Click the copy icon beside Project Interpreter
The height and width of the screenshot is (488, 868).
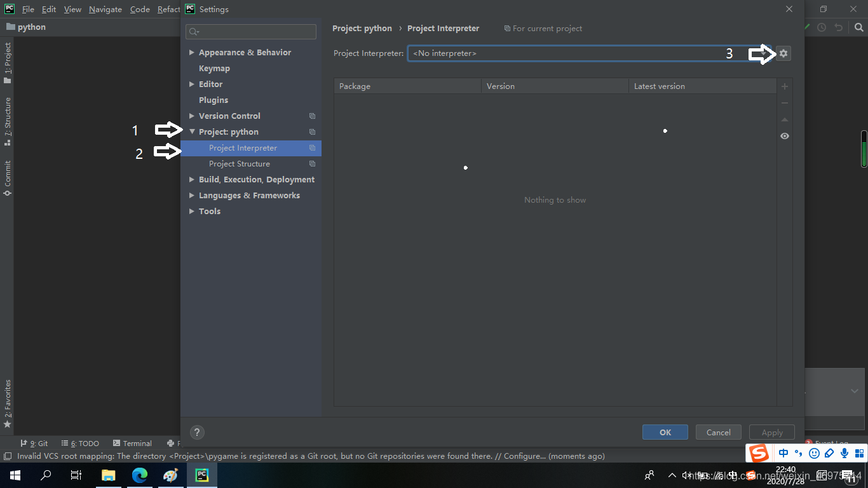pyautogui.click(x=312, y=148)
